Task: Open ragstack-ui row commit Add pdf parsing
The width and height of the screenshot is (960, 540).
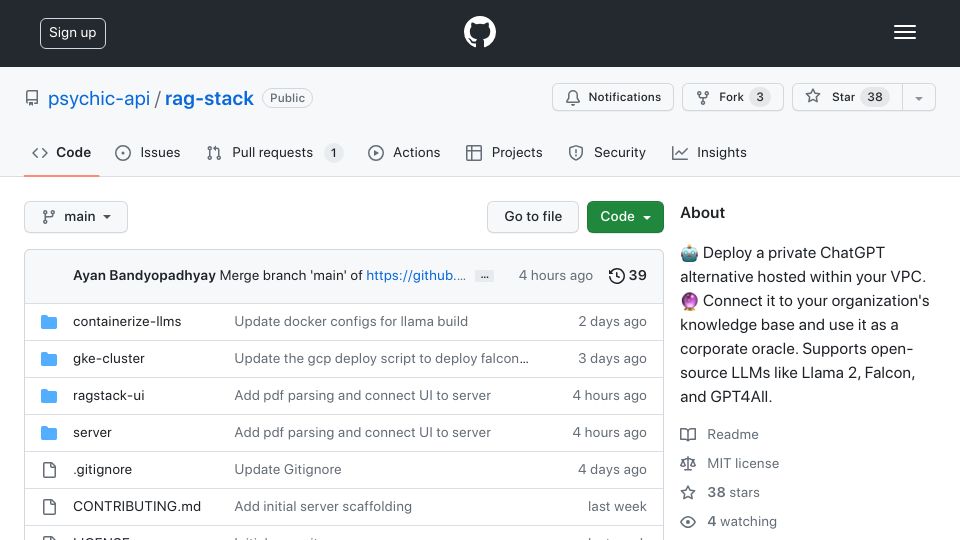Action: click(x=362, y=396)
